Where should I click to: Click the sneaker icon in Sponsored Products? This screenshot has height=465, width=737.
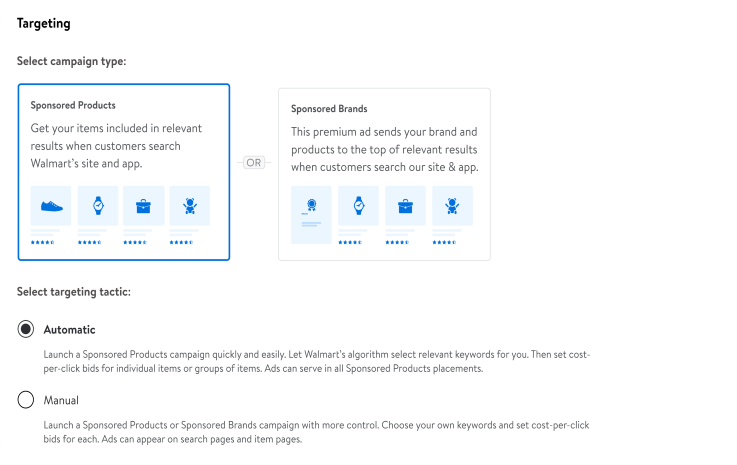[51, 206]
